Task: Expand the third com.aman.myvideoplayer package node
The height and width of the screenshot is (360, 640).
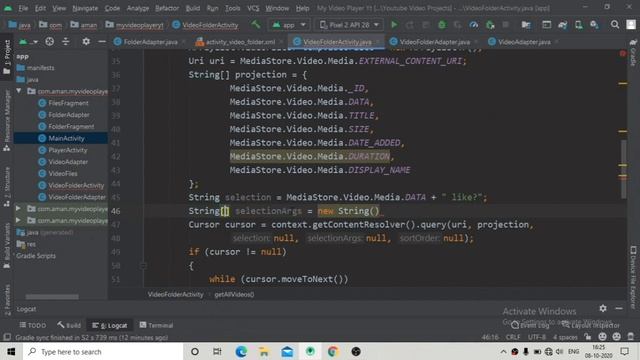Action: tap(19, 220)
